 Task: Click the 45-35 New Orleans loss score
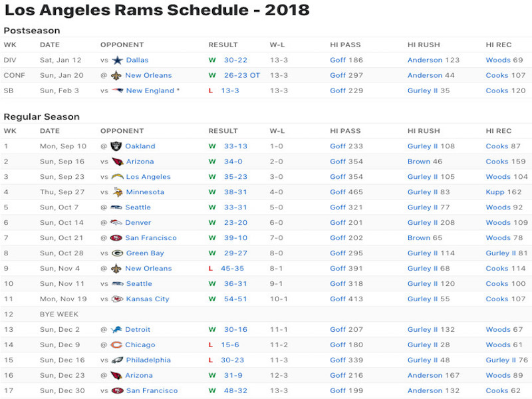(232, 269)
